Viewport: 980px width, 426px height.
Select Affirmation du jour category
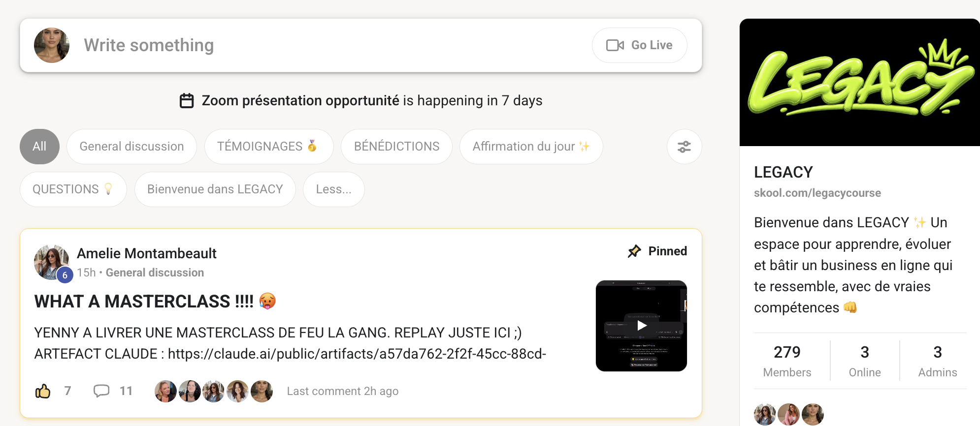(x=531, y=147)
